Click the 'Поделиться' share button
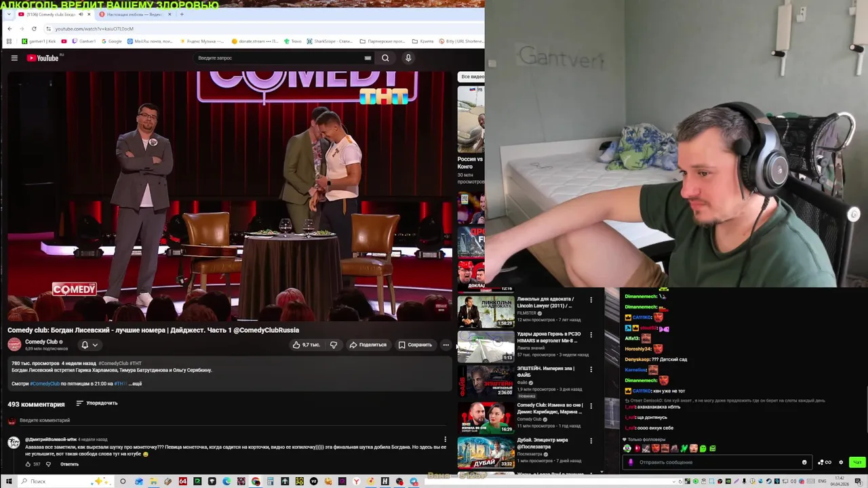 tap(368, 344)
